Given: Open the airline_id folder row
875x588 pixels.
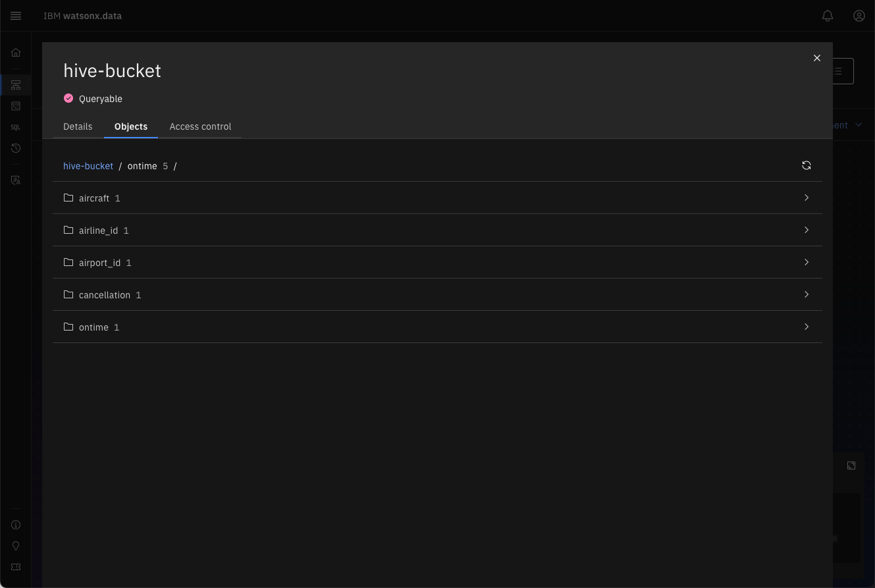Looking at the screenshot, I should click(x=437, y=230).
